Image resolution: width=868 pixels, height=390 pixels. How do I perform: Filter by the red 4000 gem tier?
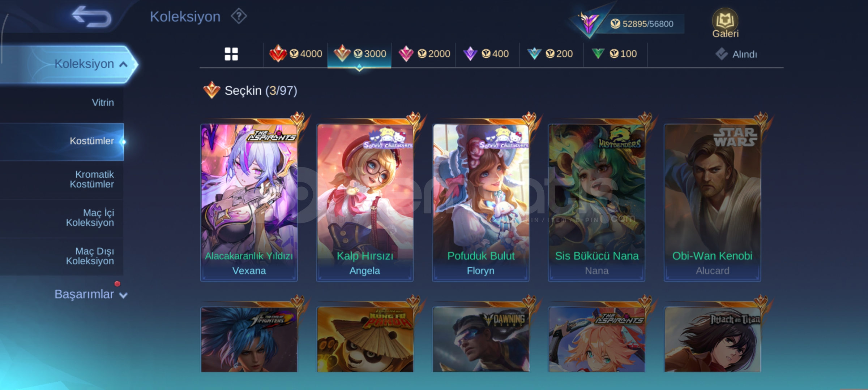pyautogui.click(x=296, y=54)
